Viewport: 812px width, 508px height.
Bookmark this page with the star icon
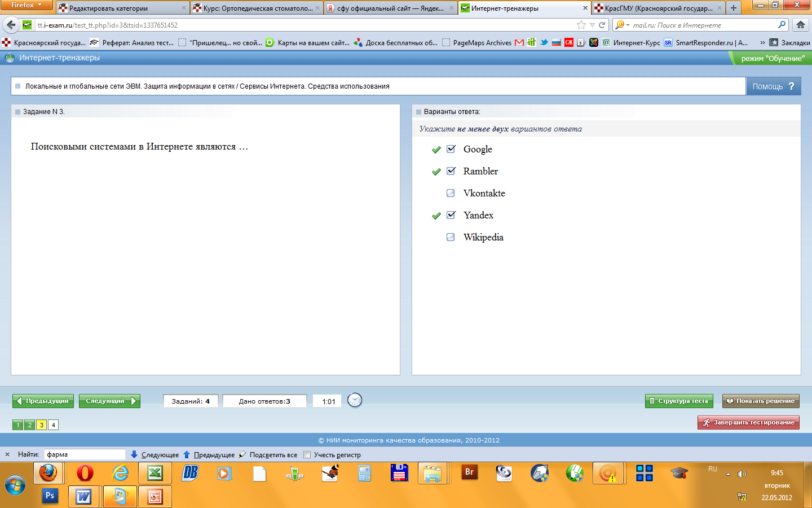pos(581,25)
